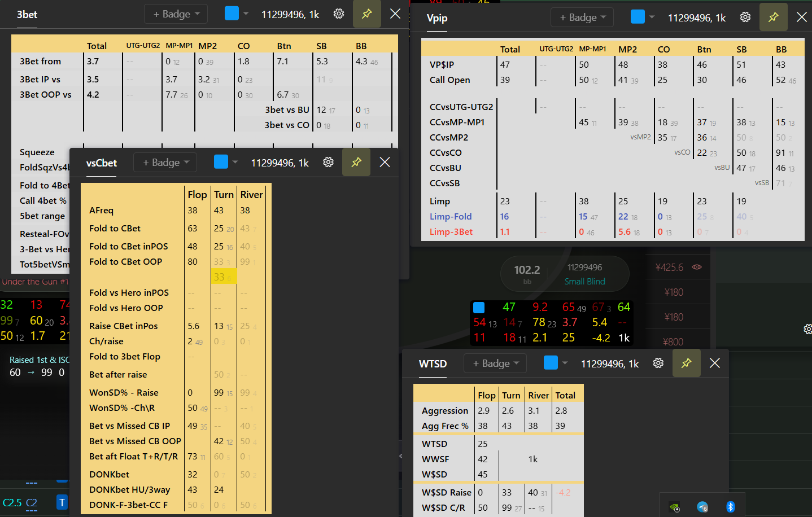Toggle pin in vsCbet popup
The height and width of the screenshot is (517, 812).
(x=356, y=163)
